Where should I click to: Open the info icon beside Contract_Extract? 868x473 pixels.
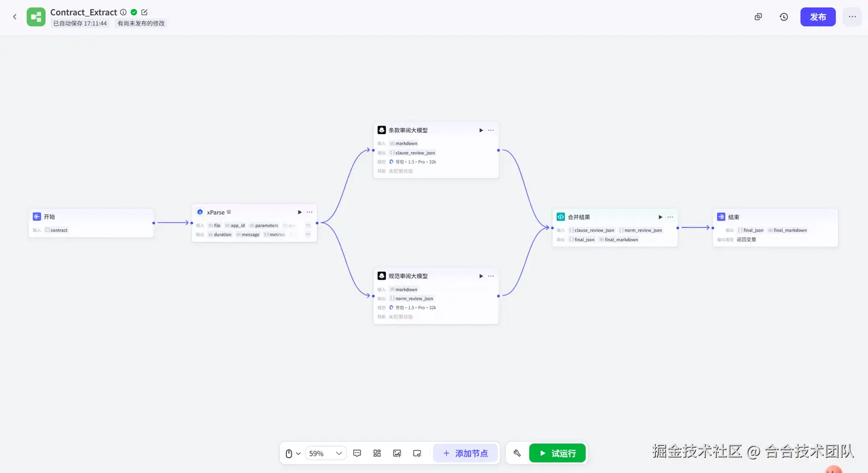coord(124,12)
